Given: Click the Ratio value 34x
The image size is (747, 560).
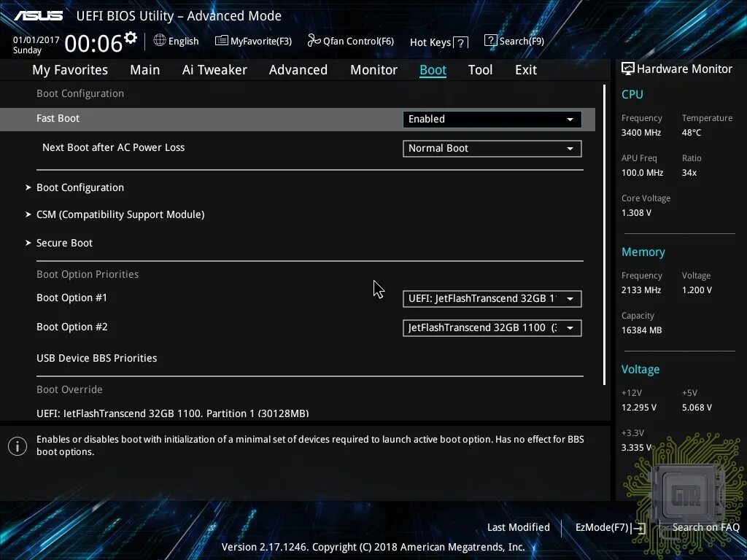Looking at the screenshot, I should [x=689, y=173].
